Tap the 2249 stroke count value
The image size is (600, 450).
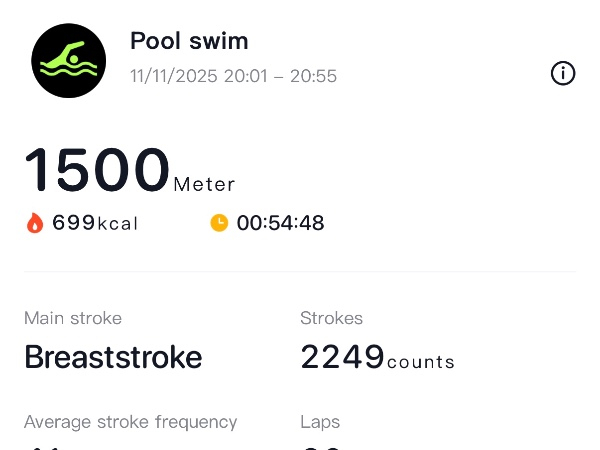[x=342, y=357]
